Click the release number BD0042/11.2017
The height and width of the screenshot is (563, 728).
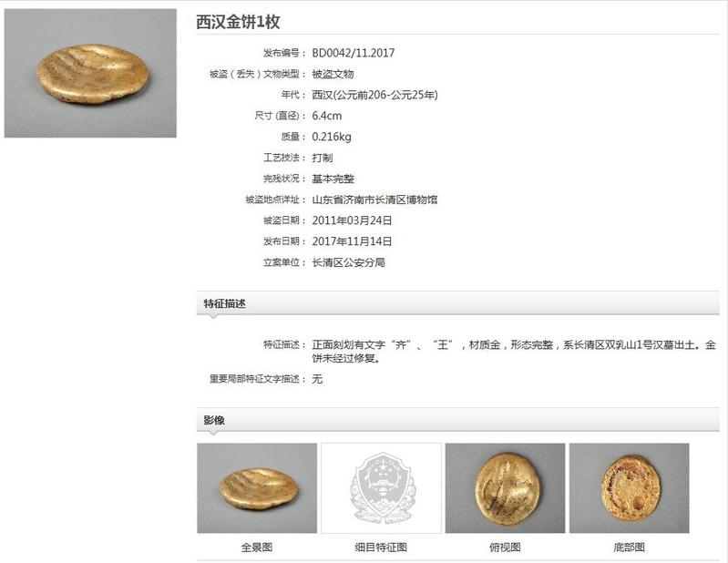tap(354, 53)
